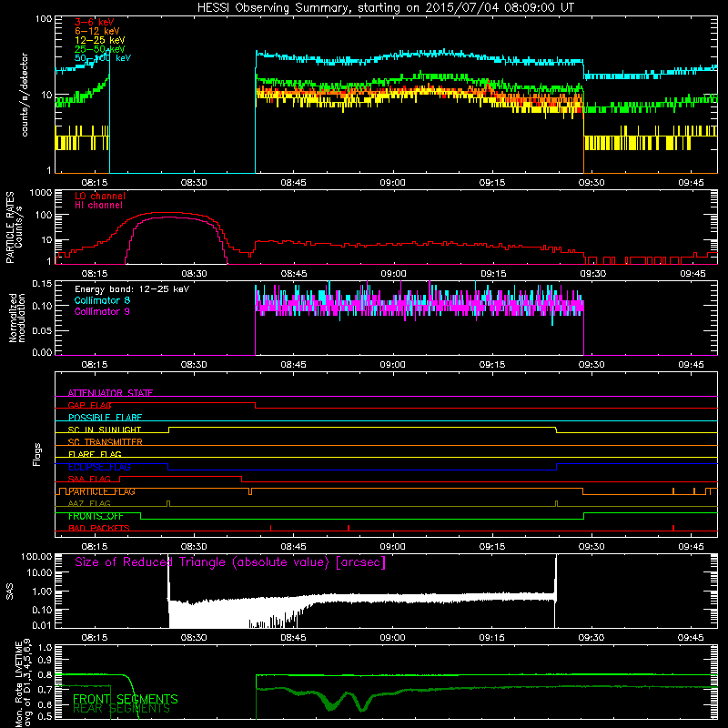Viewport: 728px width, 728px height.
Task: Click the FRONT SEGMENTS legend label
Action: (x=126, y=699)
